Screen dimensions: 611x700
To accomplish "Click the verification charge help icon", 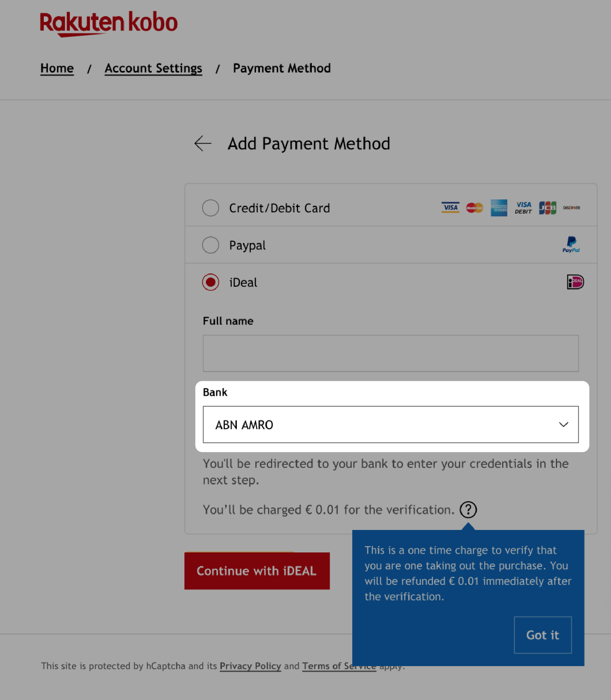I will click(468, 510).
